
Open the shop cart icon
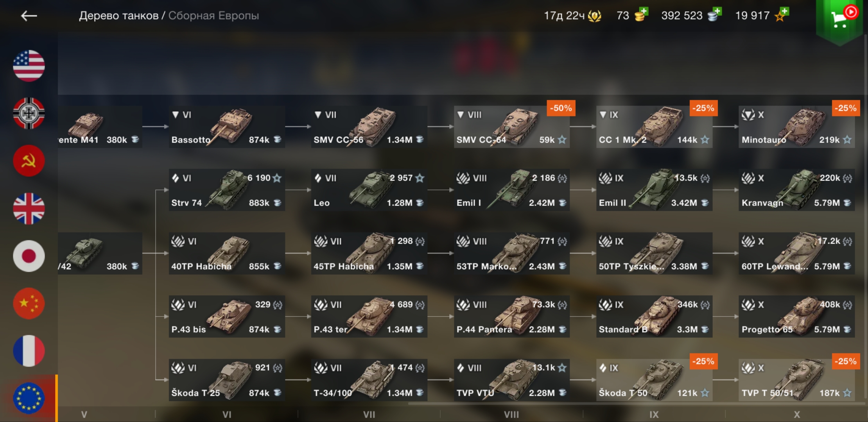(839, 18)
